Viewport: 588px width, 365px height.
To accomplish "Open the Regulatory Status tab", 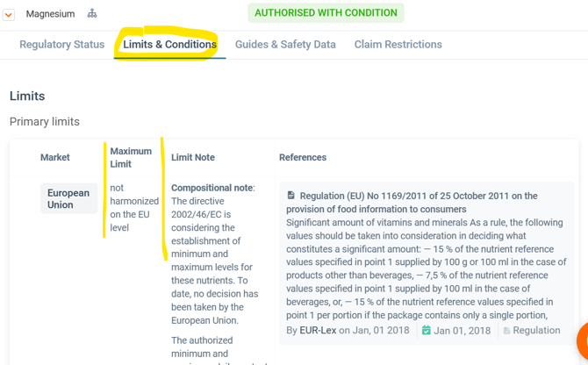I will point(61,45).
